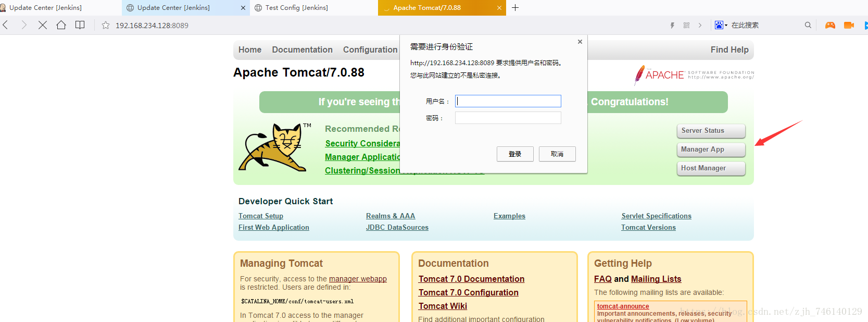The image size is (868, 322).
Task: Open the Mailing Lists link
Action: tap(656, 279)
